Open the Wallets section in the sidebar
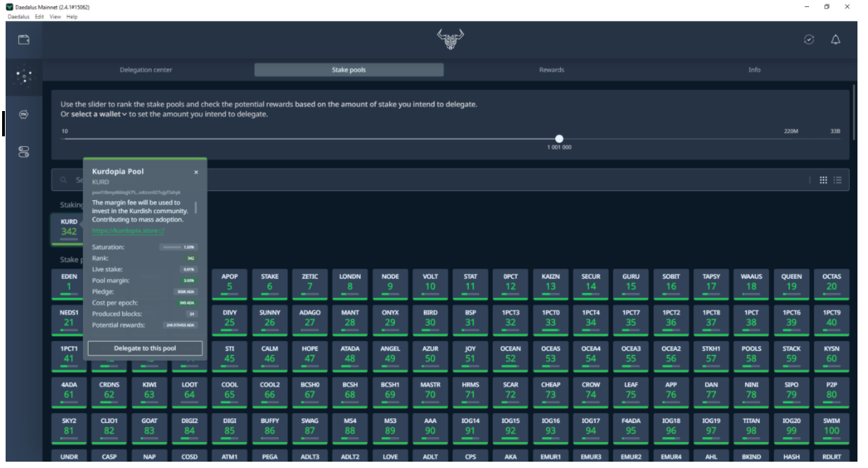 [23, 39]
